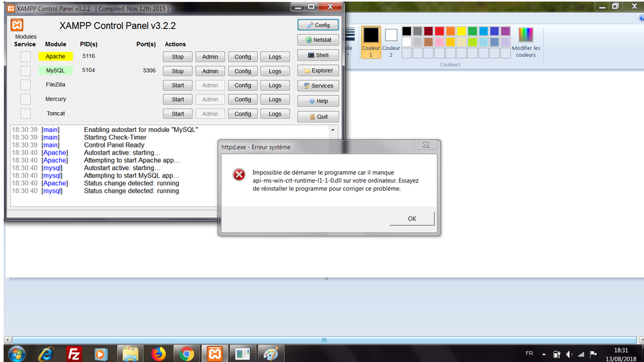The image size is (644, 362).
Task: View the Mercury Logs
Action: tap(275, 99)
